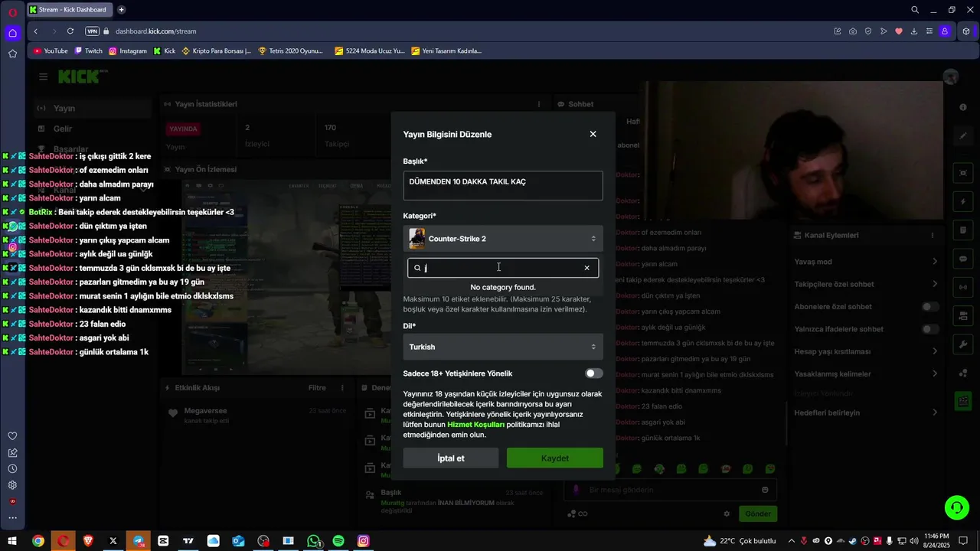Click the Gönder chat button

(x=758, y=514)
